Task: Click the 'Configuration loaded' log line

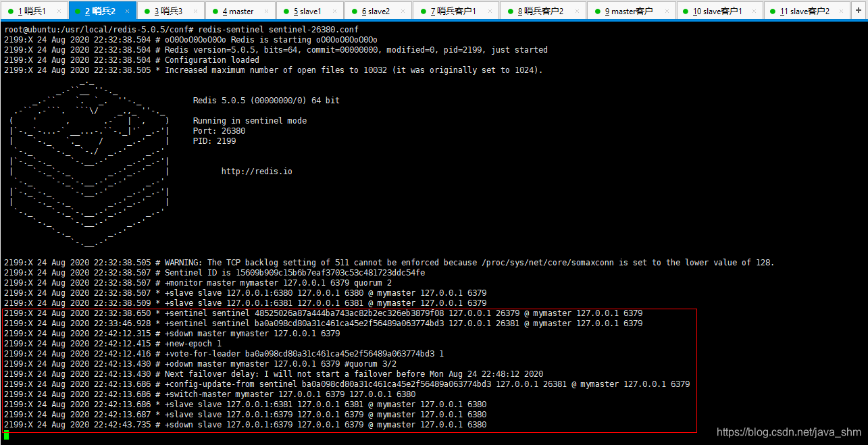Action: (131, 60)
